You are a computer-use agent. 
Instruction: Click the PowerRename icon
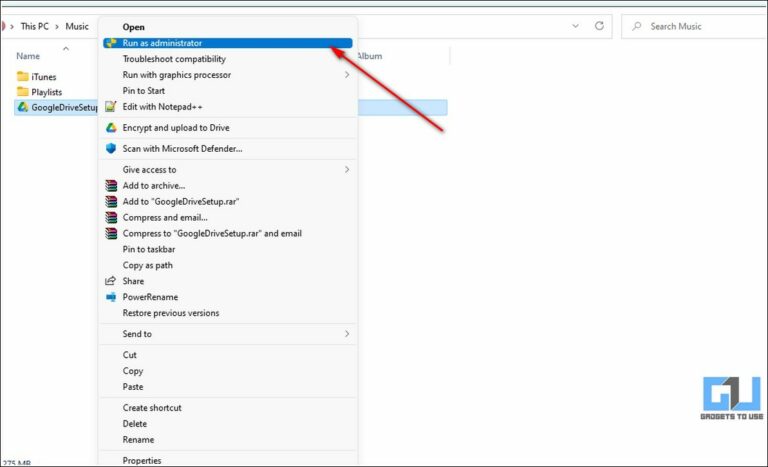(x=111, y=297)
